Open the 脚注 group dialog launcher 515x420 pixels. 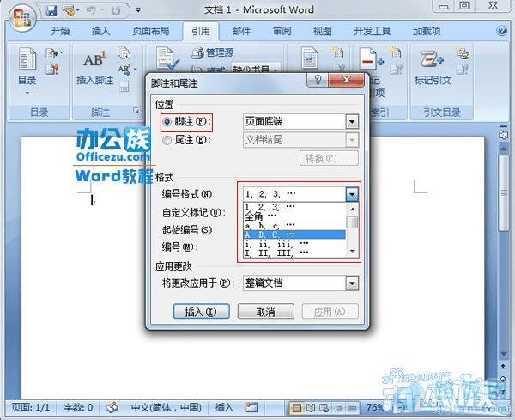[136, 111]
